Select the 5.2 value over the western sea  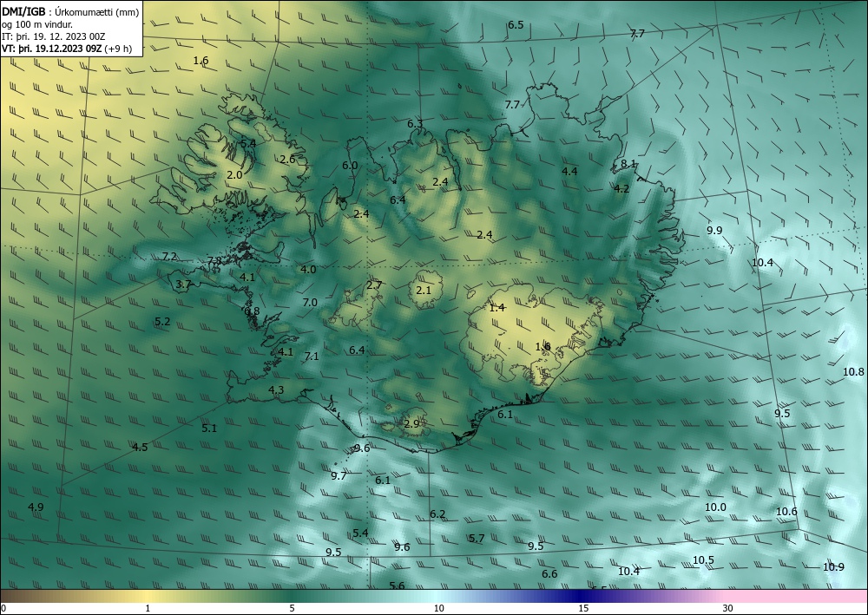tap(162, 321)
